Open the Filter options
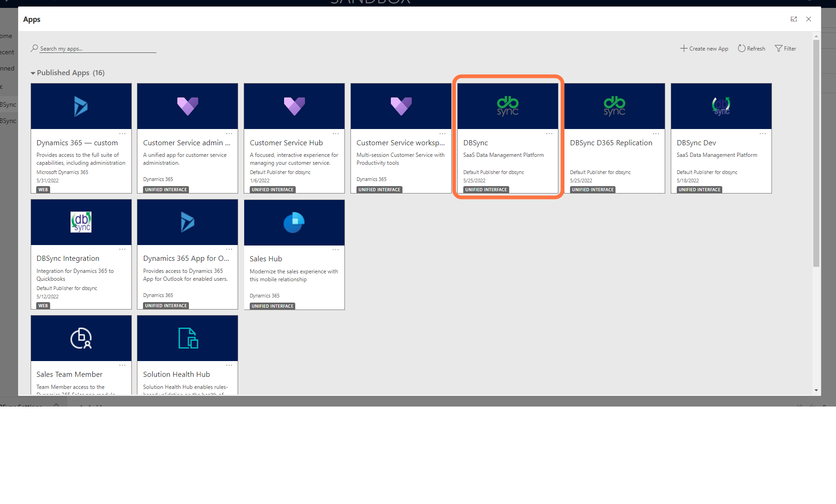The height and width of the screenshot is (504, 836). click(785, 48)
